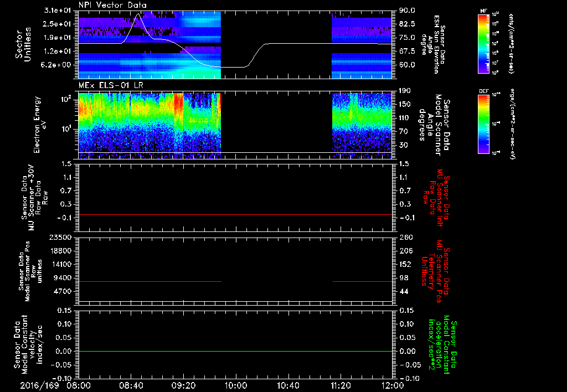Click the "2.5e+01" sector tick value
Image resolution: width=567 pixels, height=392 pixels.
[58, 24]
